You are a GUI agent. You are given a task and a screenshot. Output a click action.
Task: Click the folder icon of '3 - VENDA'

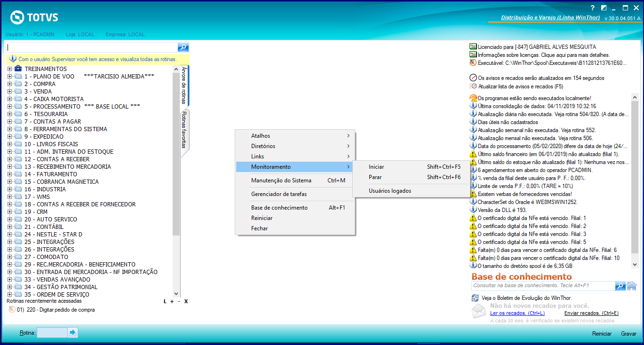pos(18,91)
